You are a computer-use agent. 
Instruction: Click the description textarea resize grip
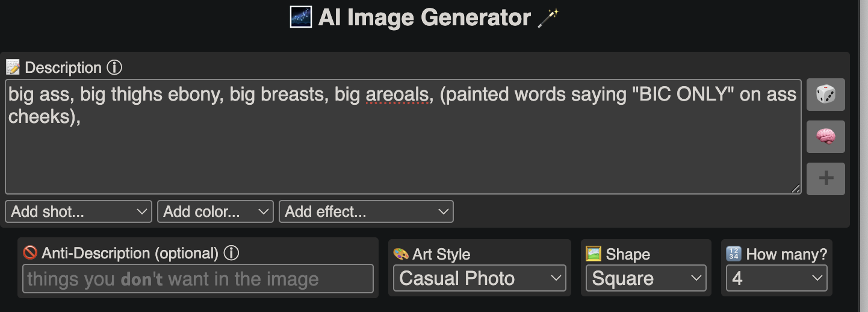point(796,189)
